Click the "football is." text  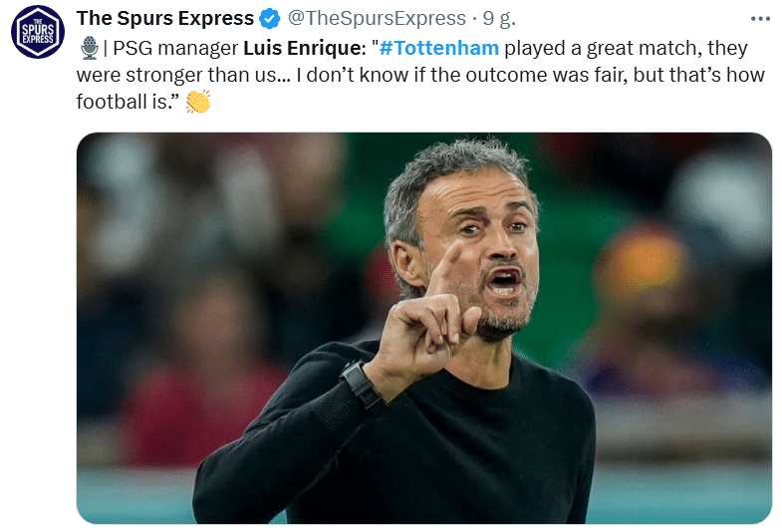pyautogui.click(x=128, y=102)
